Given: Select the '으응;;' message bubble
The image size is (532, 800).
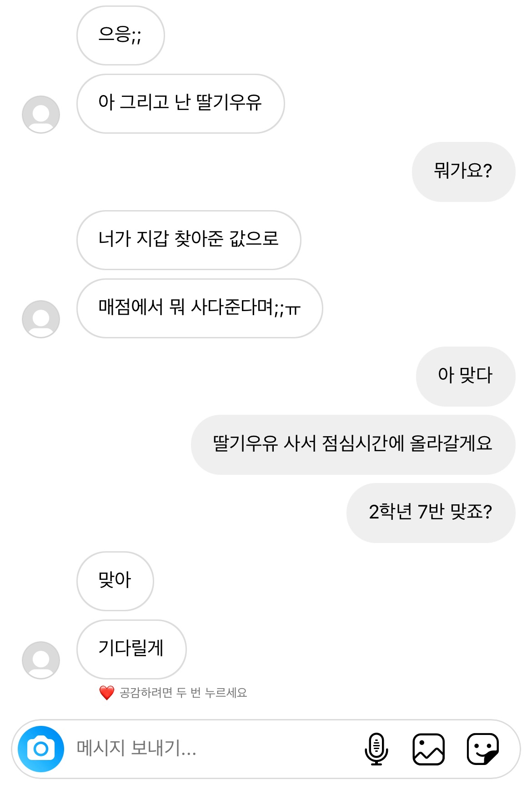Looking at the screenshot, I should 120,35.
